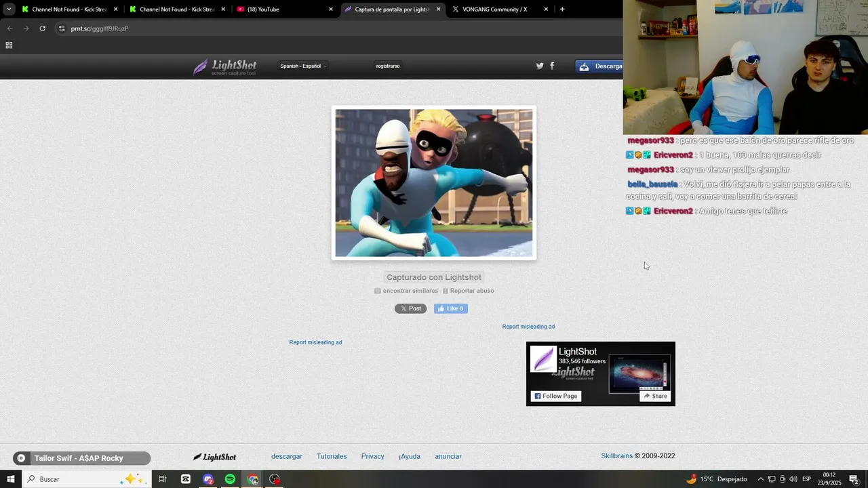This screenshot has height=488, width=868.
Task: Click the Capturado con Lightshot caption
Action: (x=434, y=277)
